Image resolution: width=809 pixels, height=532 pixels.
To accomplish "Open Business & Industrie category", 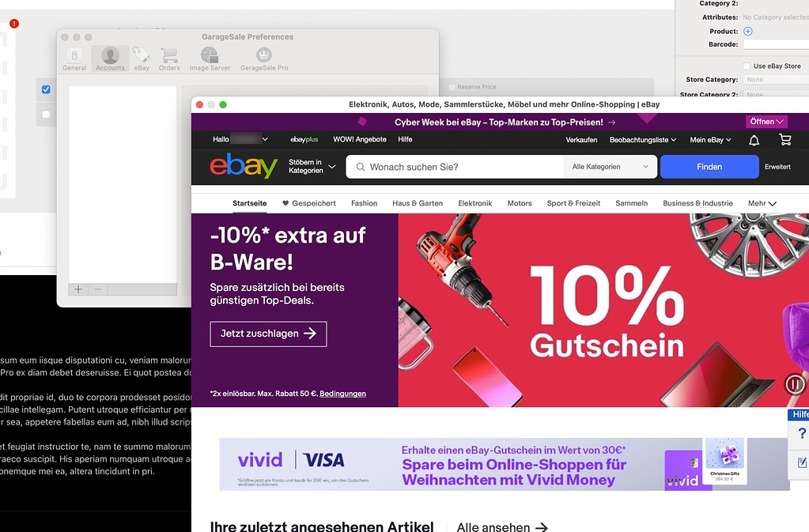I will pos(697,203).
